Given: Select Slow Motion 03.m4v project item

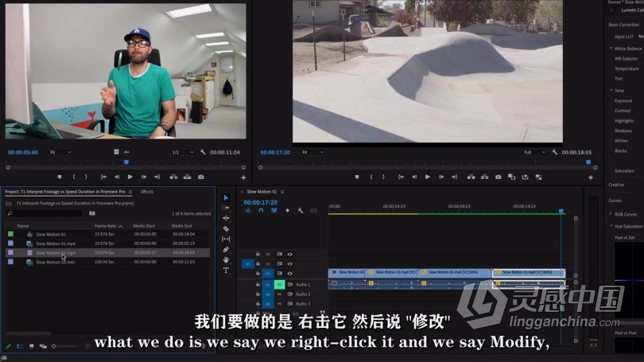Looking at the screenshot, I should pyautogui.click(x=56, y=263).
